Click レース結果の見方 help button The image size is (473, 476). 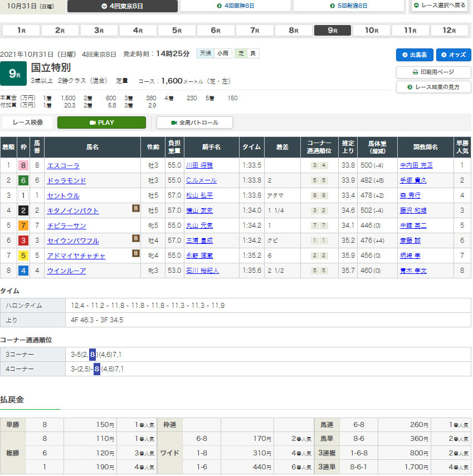[433, 87]
